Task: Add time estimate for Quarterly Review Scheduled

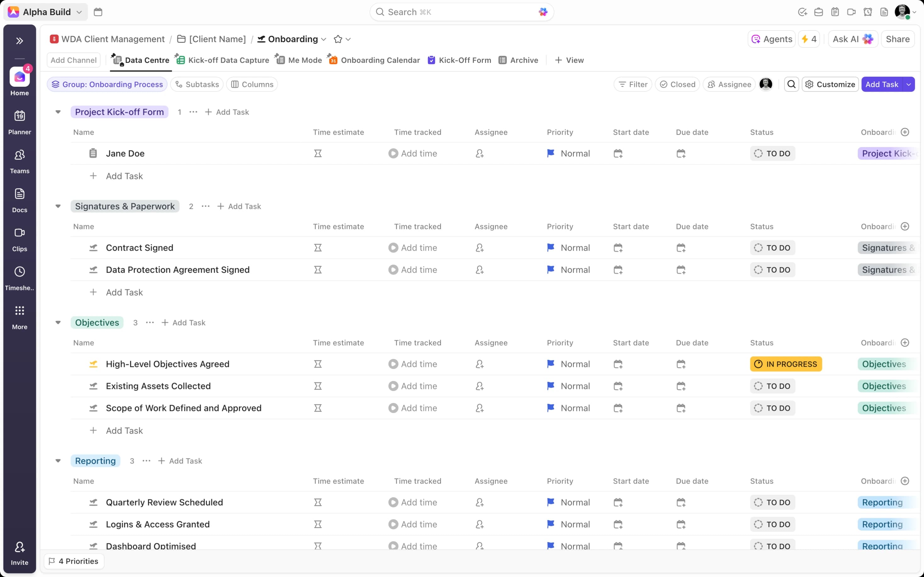Action: coord(318,502)
